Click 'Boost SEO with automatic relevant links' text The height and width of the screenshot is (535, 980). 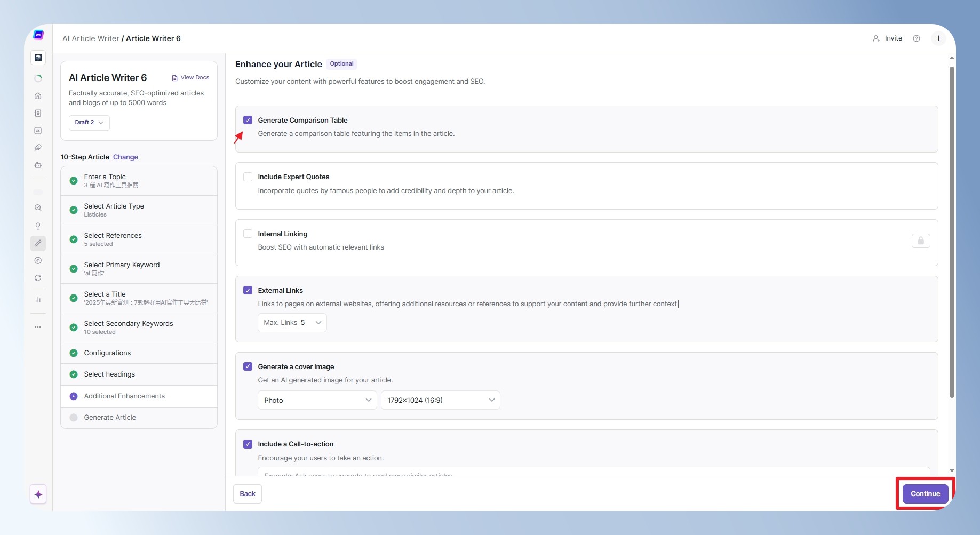click(321, 247)
